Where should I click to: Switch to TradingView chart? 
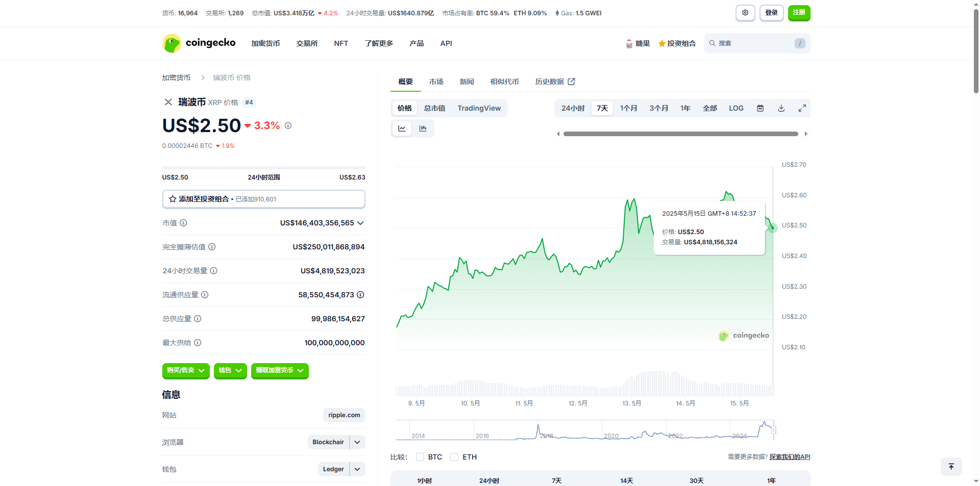coord(479,108)
